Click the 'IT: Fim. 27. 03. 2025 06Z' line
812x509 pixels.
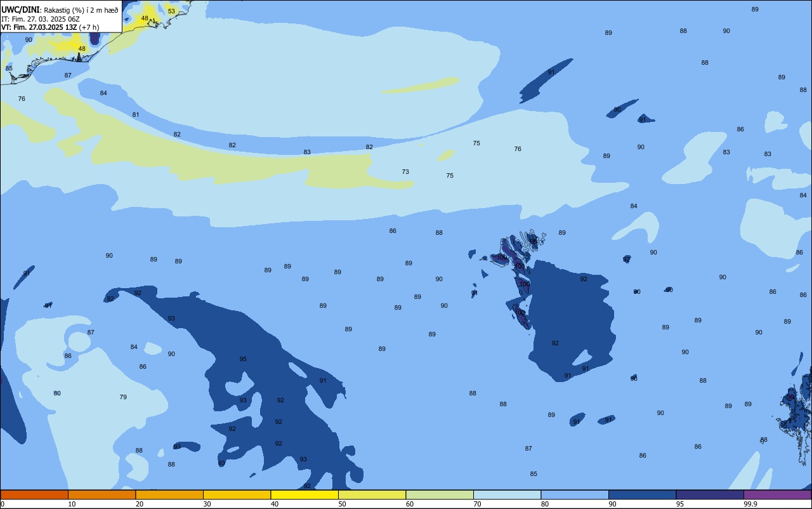(40, 19)
